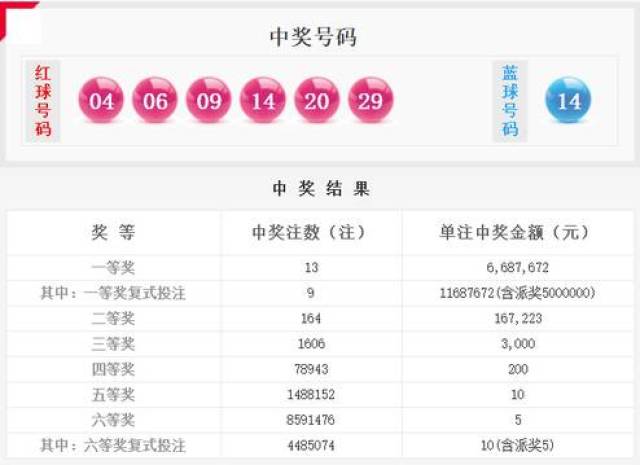
Task: Click red ball number 29
Action: [371, 100]
